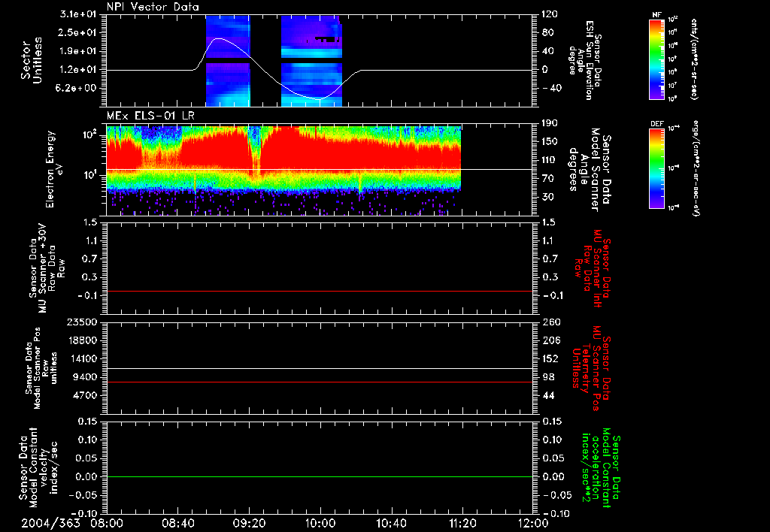The image size is (770, 532).
Task: Click the 23500 scanner position tick label
Action: [x=82, y=322]
